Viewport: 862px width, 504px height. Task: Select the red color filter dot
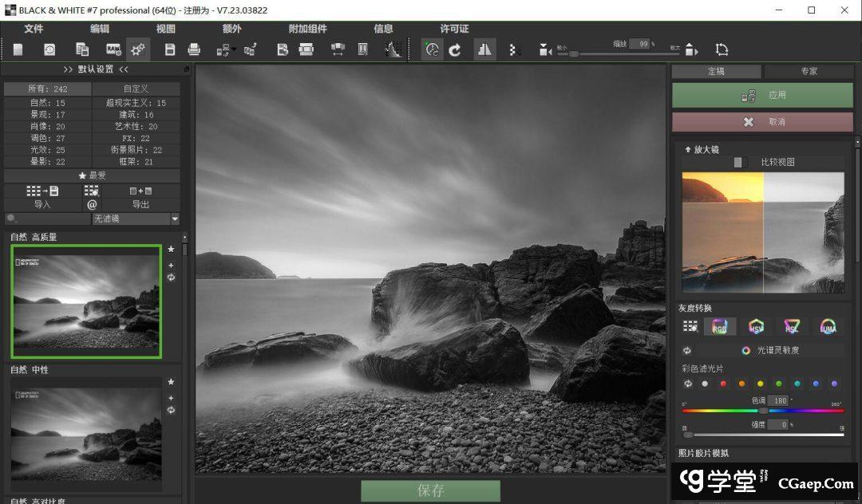click(723, 384)
